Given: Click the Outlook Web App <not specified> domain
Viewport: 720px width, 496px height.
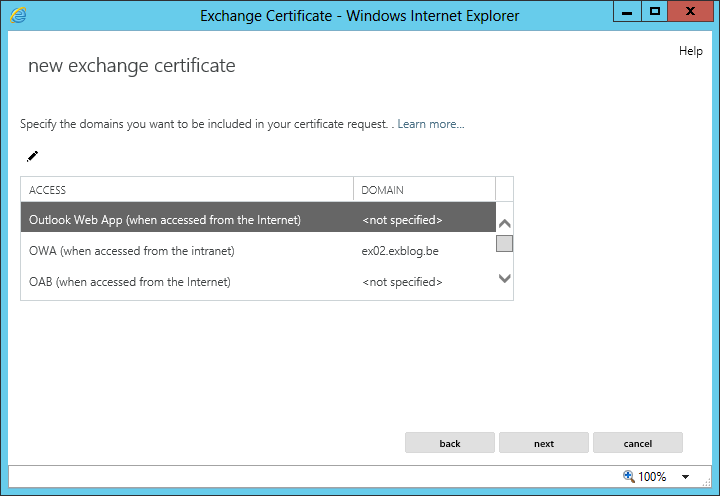Looking at the screenshot, I should tap(402, 220).
